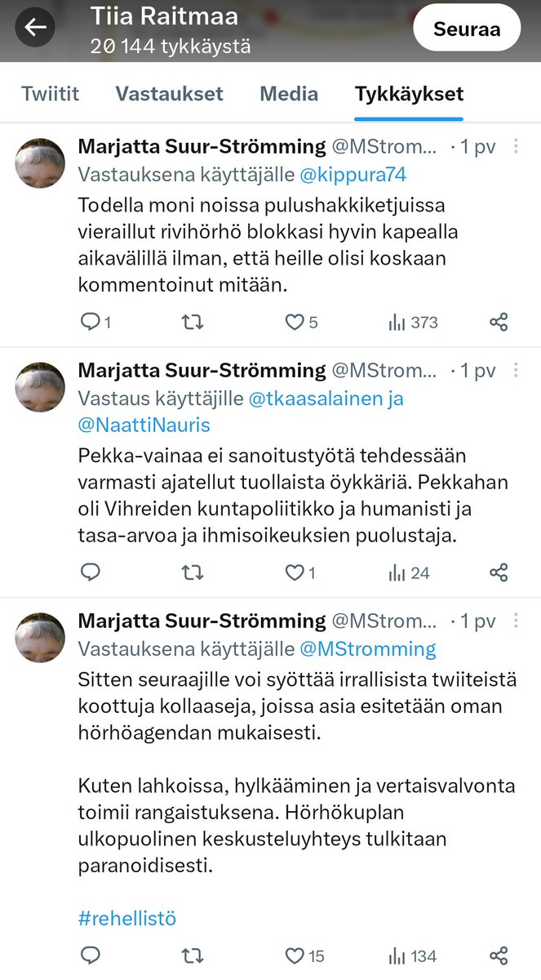Tap the back arrow icon

click(x=35, y=28)
